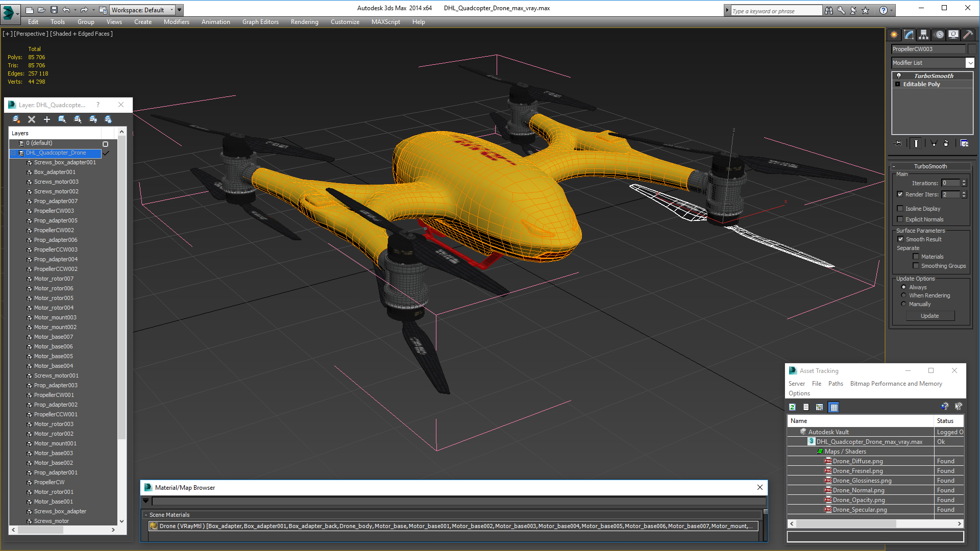The width and height of the screenshot is (980, 551).
Task: Open the Redo history dropdown arrow
Action: tap(93, 10)
